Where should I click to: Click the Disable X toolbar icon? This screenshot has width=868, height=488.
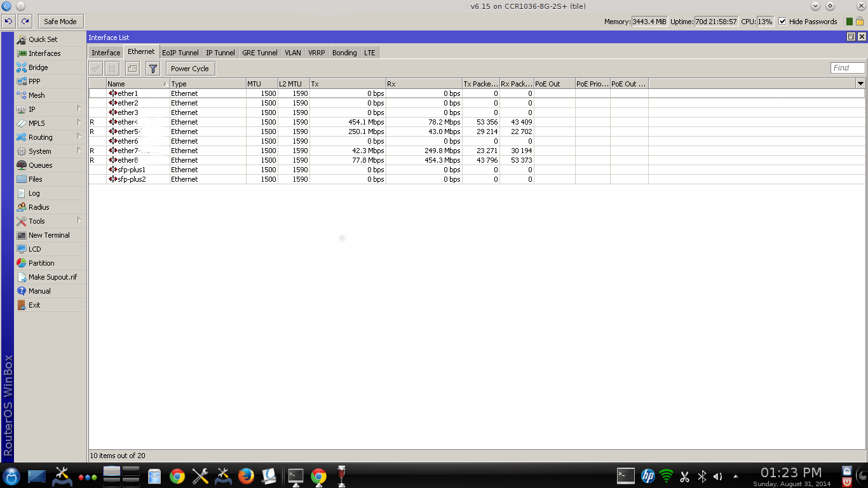(x=112, y=69)
